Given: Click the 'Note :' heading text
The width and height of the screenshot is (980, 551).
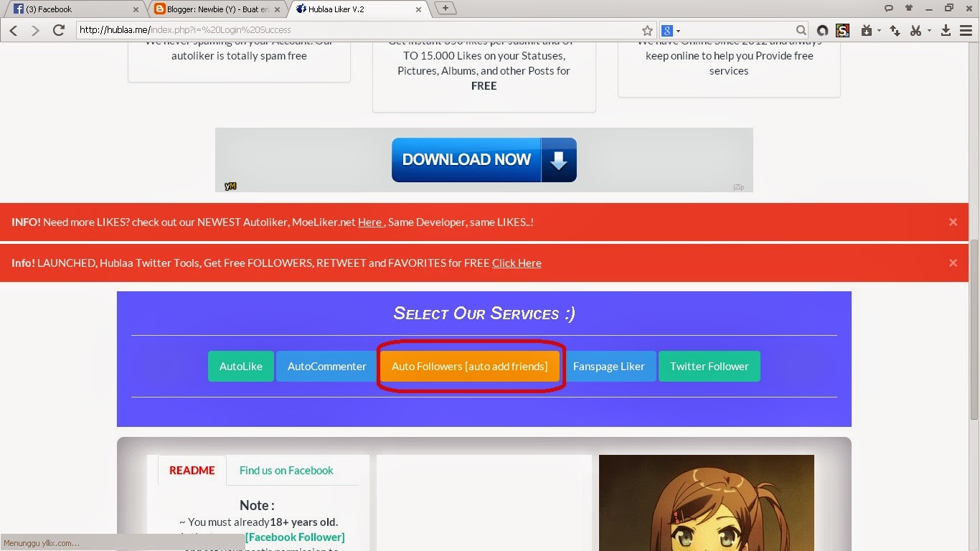Looking at the screenshot, I should 257,505.
